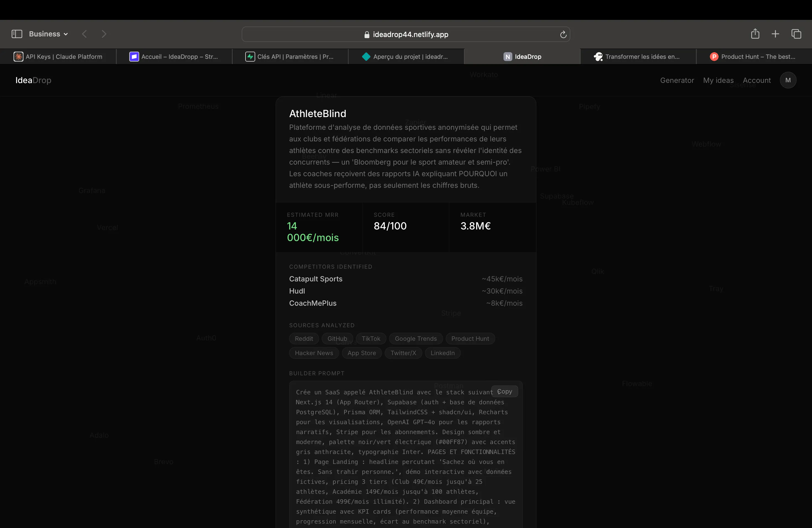Click the Transformer les idées tab favicon
Viewport: 812px width, 528px height.
(598, 57)
